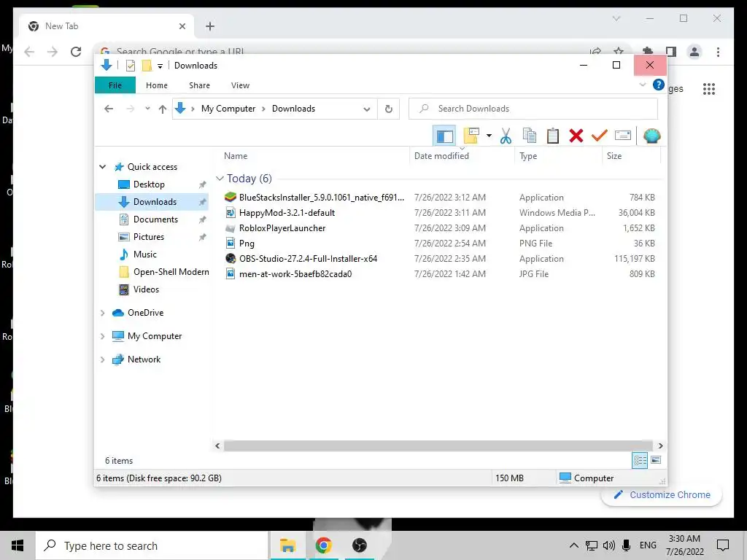Select the OBS-Studio-27.2.4-Full-Installer-x64 file
This screenshot has height=560, width=747.
coord(309,259)
